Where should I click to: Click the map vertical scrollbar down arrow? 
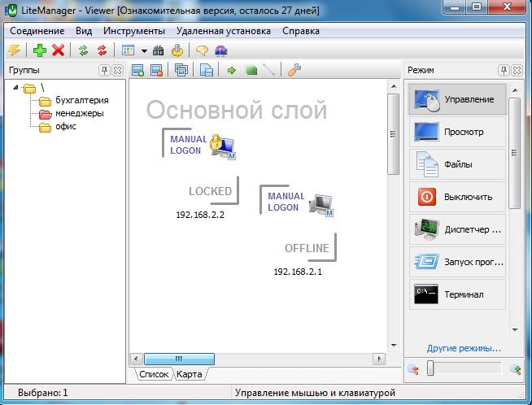(x=394, y=346)
